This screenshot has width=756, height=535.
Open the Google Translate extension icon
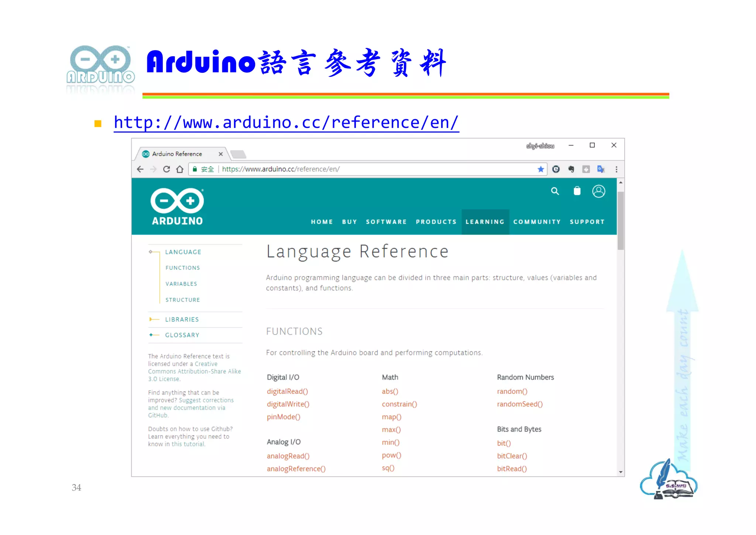(601, 169)
